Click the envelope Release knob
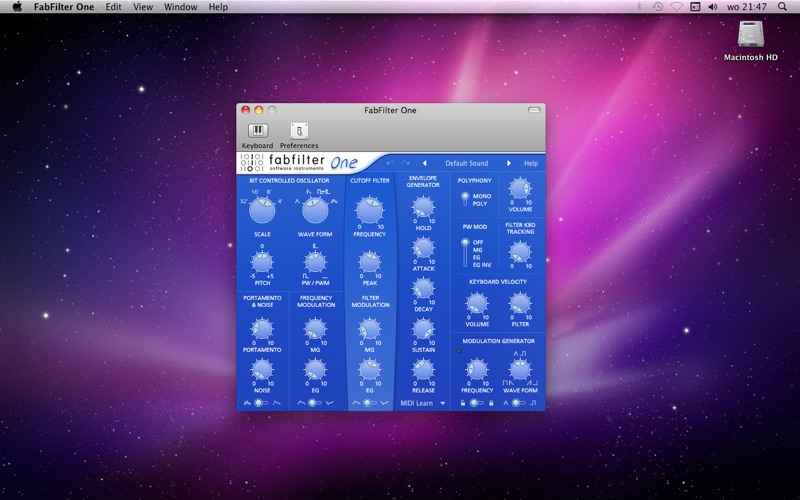 click(x=423, y=370)
